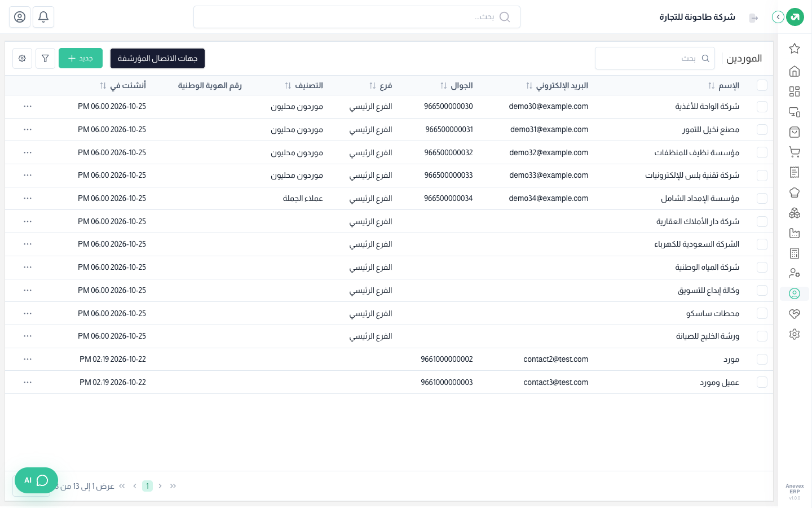Open the favorites star icon in the sidebar

pos(795,49)
